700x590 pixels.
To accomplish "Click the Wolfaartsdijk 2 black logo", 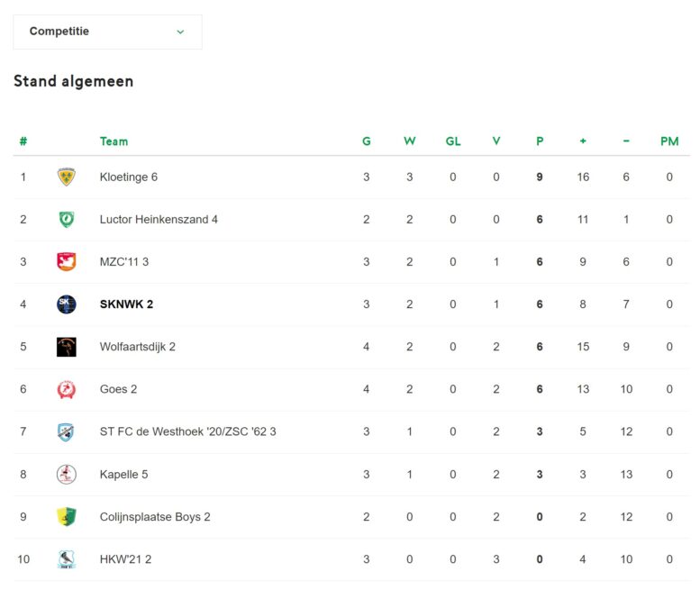I will click(x=67, y=347).
